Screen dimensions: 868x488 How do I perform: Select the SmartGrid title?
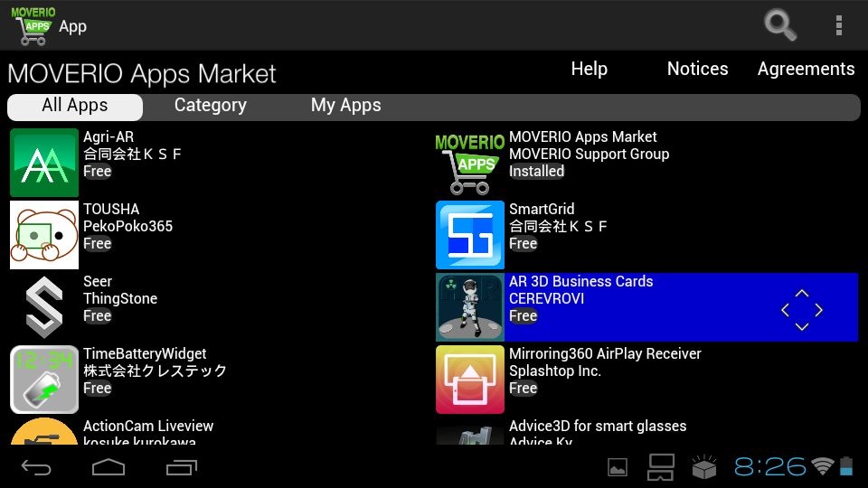click(542, 209)
